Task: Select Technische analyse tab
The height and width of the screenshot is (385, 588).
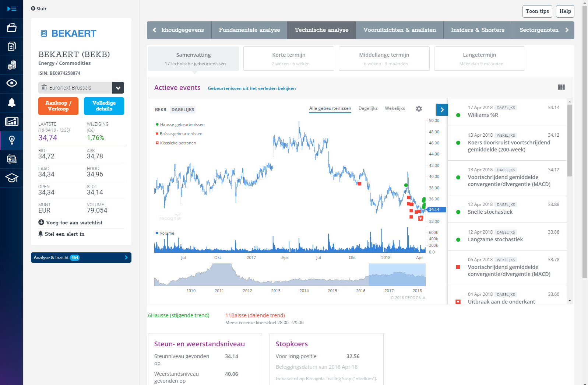Action: pos(321,30)
